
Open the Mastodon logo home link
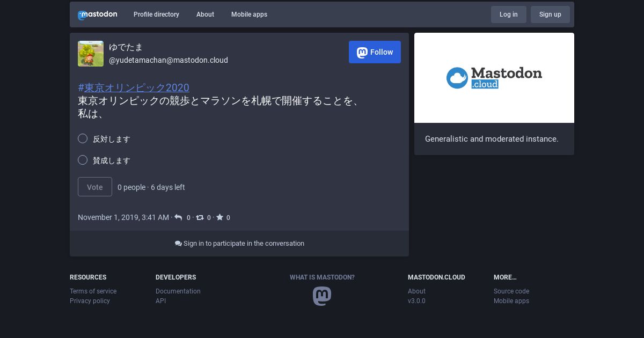coord(97,14)
